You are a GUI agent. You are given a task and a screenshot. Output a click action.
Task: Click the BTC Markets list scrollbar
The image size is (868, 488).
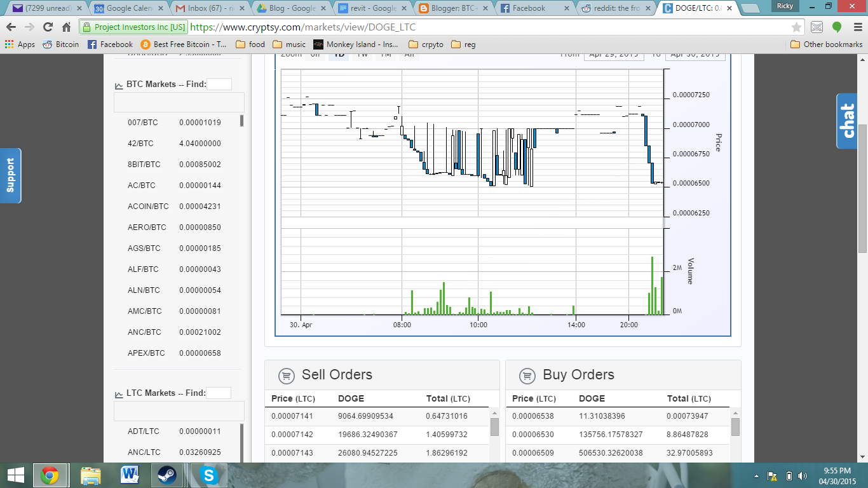tap(241, 121)
